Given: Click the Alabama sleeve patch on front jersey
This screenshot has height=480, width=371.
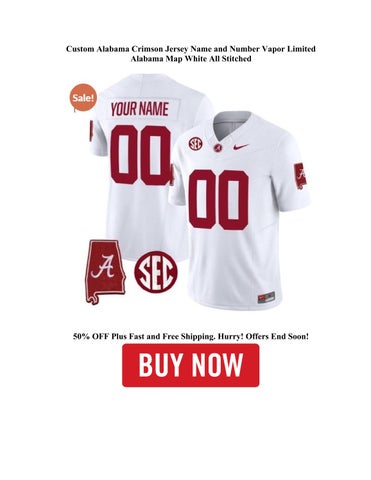Looking at the screenshot, I should 301,176.
